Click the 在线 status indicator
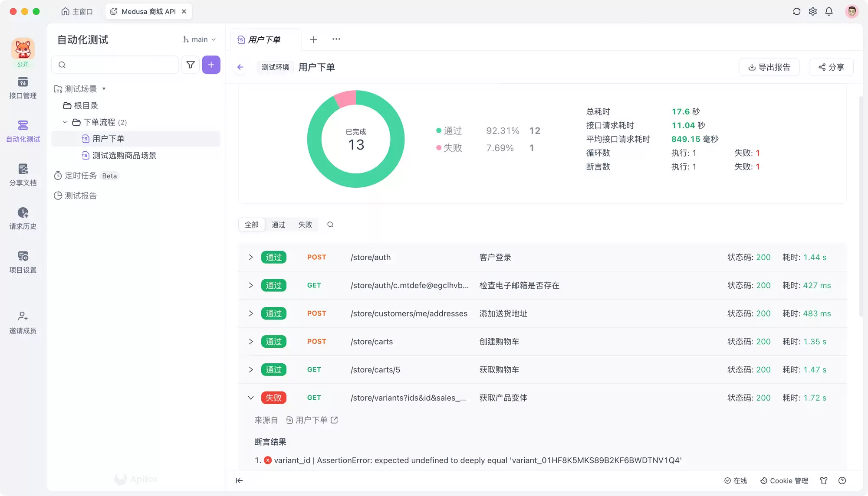This screenshot has width=868, height=496. [x=736, y=480]
